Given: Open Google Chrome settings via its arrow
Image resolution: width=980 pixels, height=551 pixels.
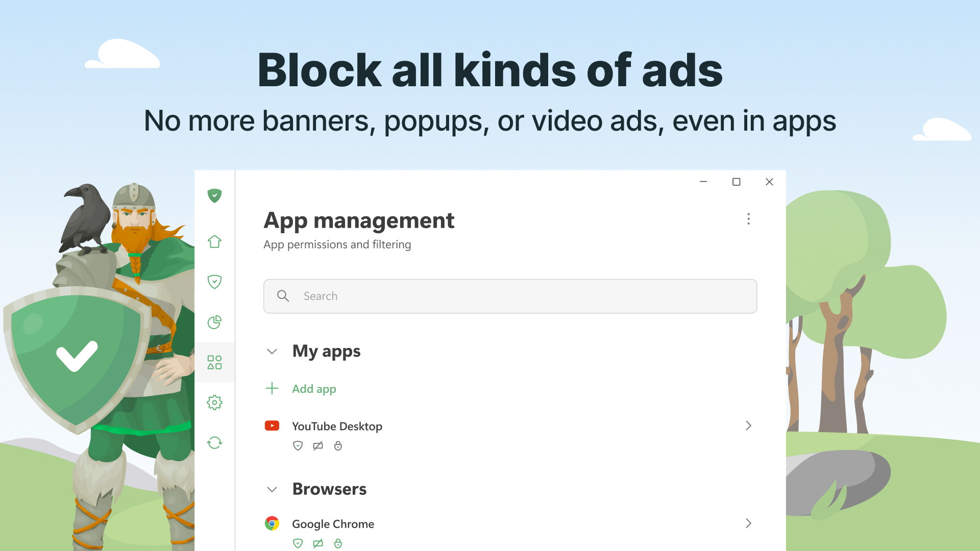Looking at the screenshot, I should [x=748, y=523].
